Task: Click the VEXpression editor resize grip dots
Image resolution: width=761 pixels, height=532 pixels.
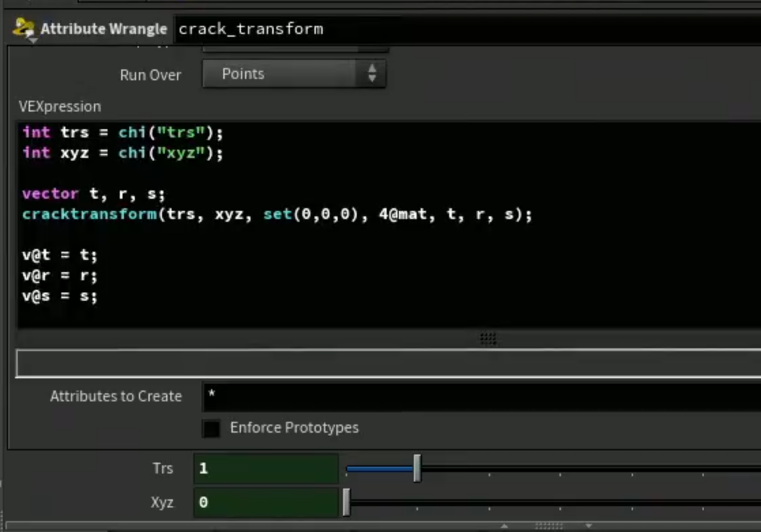Action: point(488,338)
